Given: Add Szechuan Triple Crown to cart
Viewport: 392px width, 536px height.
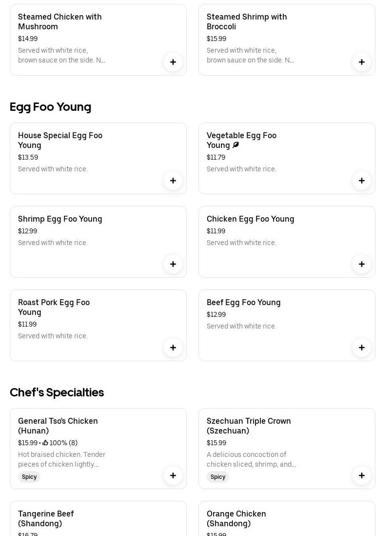Looking at the screenshot, I should pos(362,475).
